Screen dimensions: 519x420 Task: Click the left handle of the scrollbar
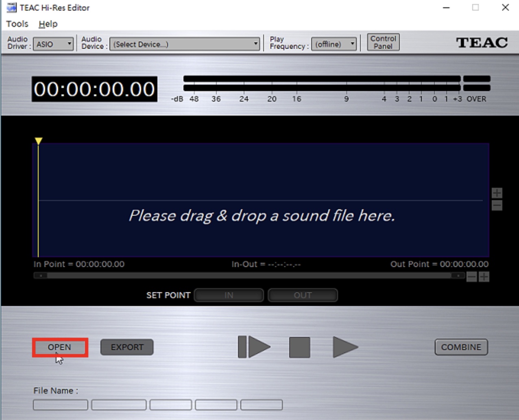tap(41, 276)
